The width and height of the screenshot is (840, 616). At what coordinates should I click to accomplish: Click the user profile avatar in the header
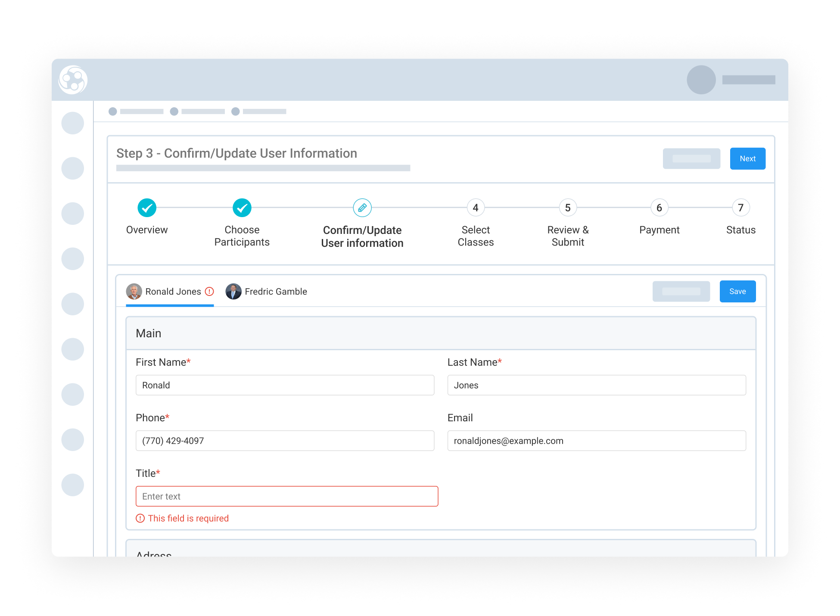point(701,80)
